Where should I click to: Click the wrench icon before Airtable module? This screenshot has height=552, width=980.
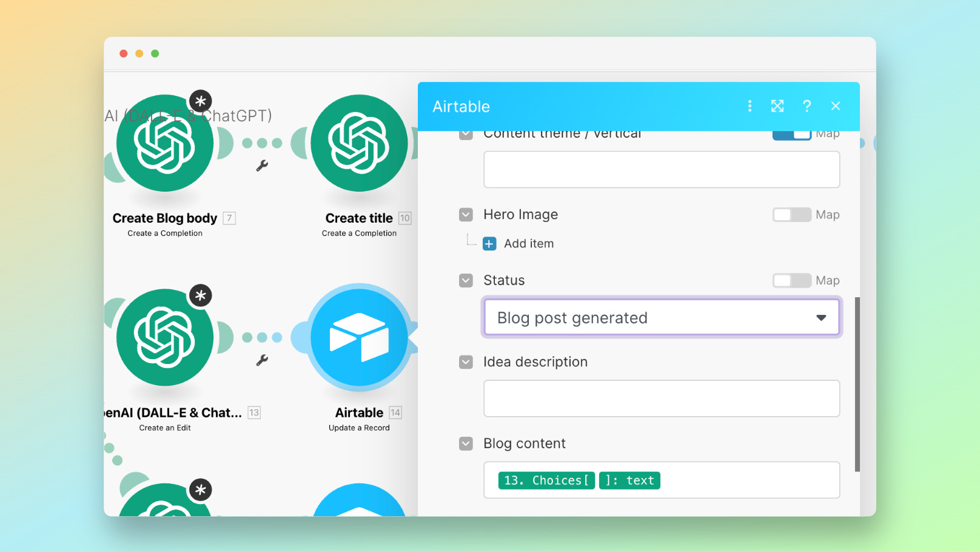pyautogui.click(x=262, y=360)
